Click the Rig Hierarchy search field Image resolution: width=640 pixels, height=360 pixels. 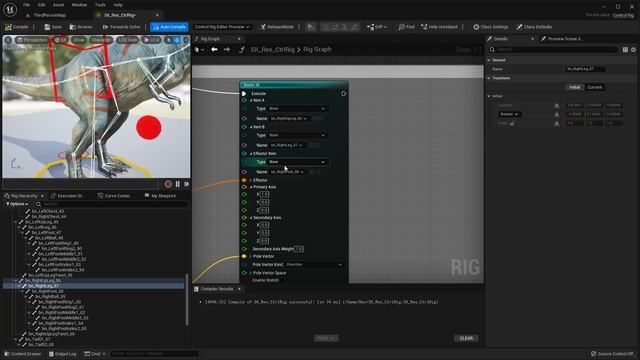pos(112,204)
